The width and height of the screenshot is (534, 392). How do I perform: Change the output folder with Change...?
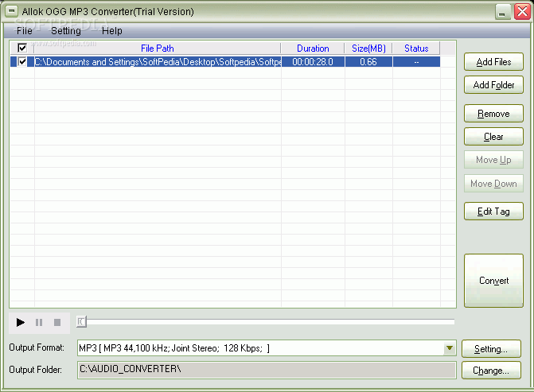point(491,371)
